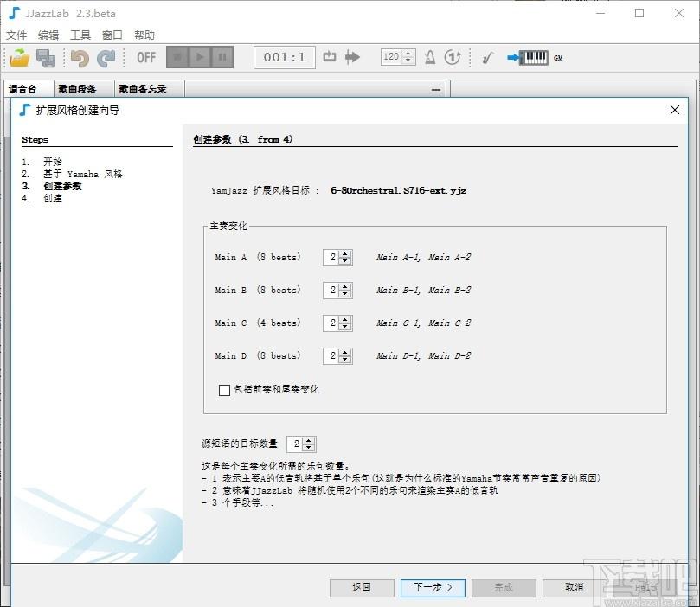Click the Main B-1, Main B-2 label
700x607 pixels.
[424, 290]
